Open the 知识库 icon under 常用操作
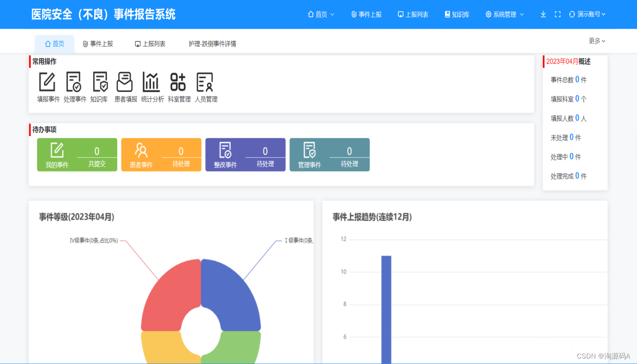This screenshot has height=364, width=637. pos(99,82)
